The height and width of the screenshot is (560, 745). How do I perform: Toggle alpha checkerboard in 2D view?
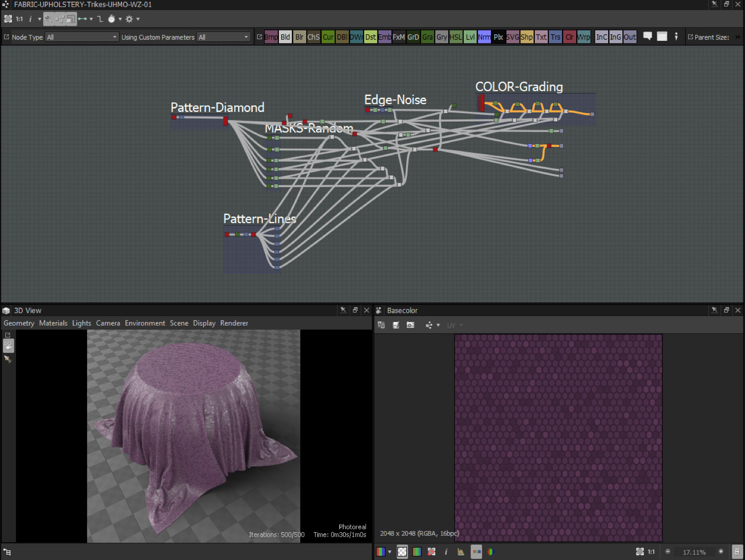click(402, 552)
